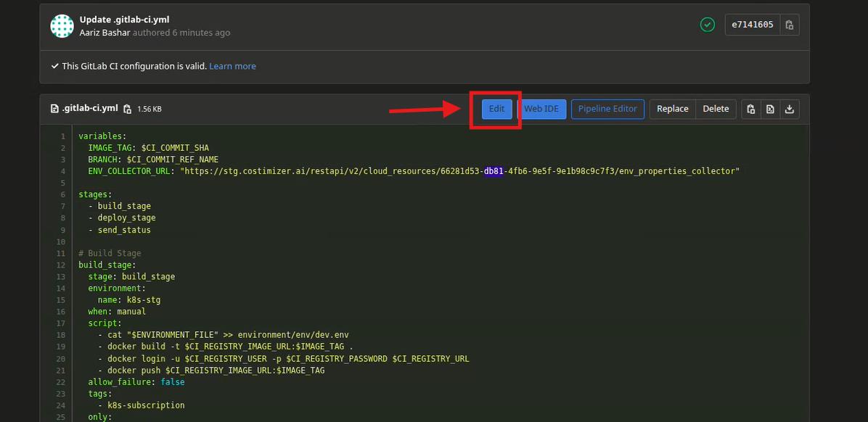
Task: Click line number 1 link
Action: [63, 136]
